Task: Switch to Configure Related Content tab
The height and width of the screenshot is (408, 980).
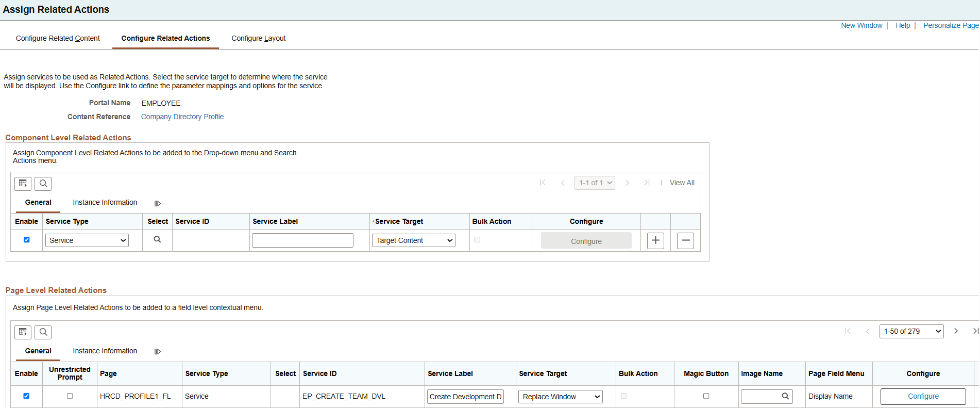Action: (58, 38)
